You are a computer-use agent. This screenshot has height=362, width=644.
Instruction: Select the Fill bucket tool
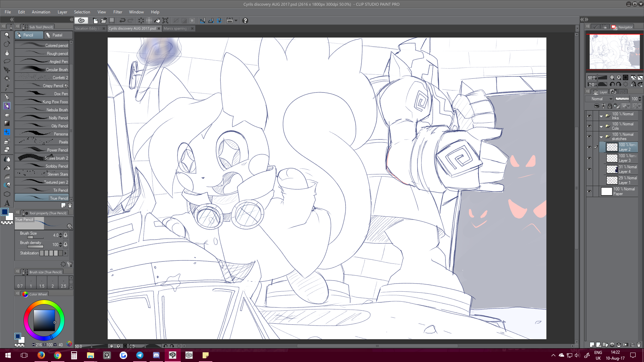pyautogui.click(x=7, y=168)
